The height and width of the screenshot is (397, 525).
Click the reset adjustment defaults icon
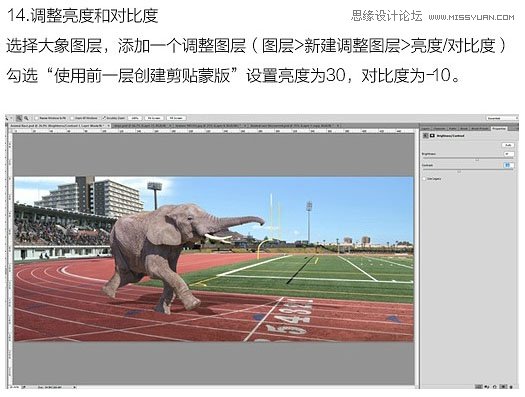496,387
